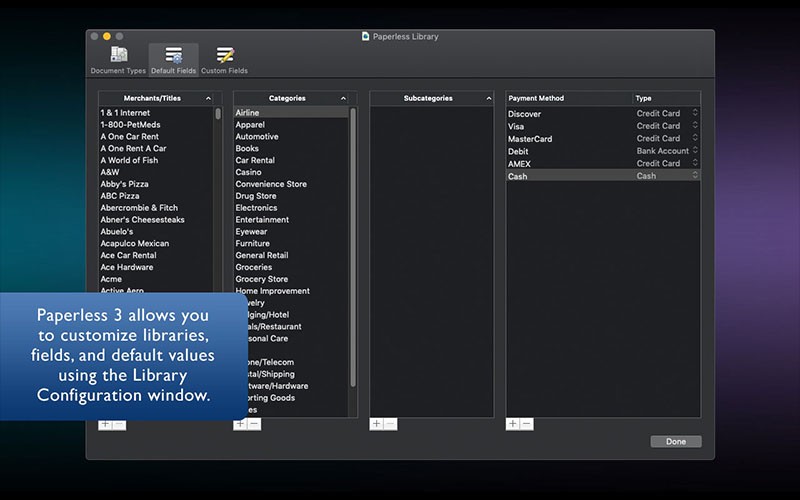Click the Categories list scrollbar
The width and height of the screenshot is (800, 500).
(x=353, y=247)
